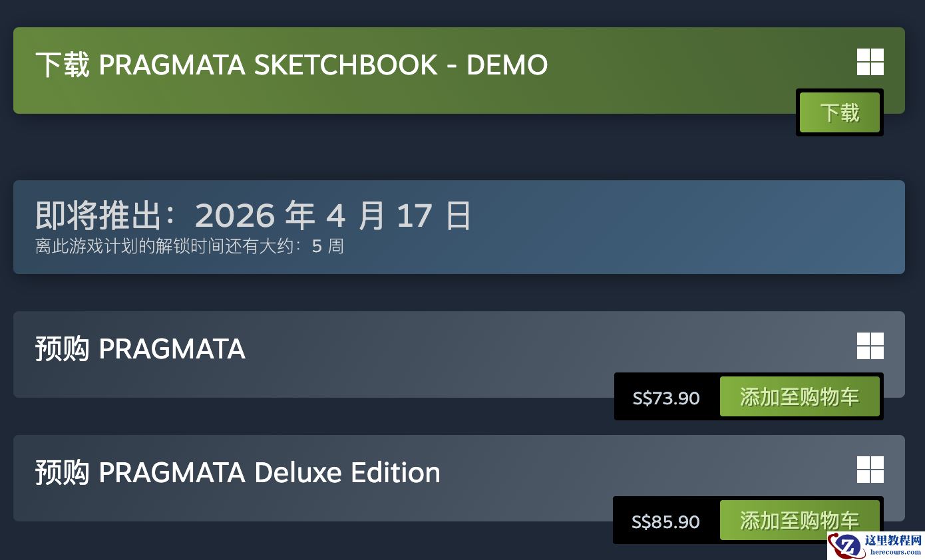Select the 下载 PRAGMATA SKETCHBOOK - DEMO title
The width and height of the screenshot is (925, 560).
tap(291, 65)
